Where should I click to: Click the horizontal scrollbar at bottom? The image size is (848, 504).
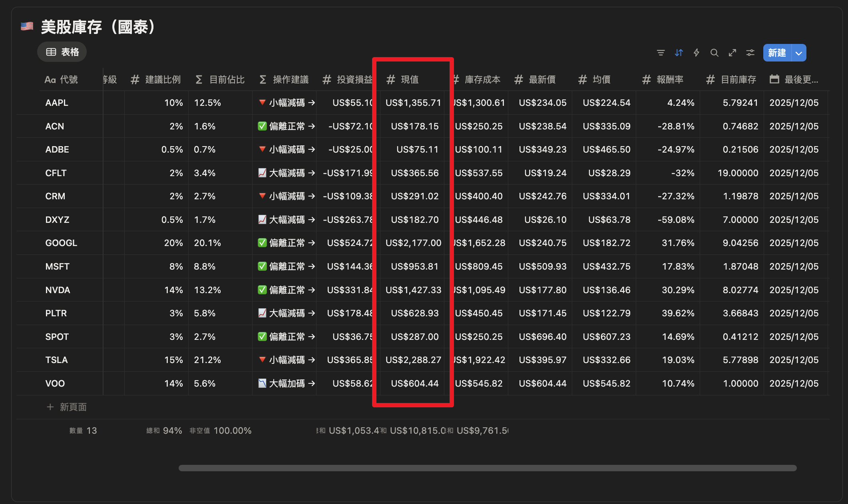[x=487, y=468]
